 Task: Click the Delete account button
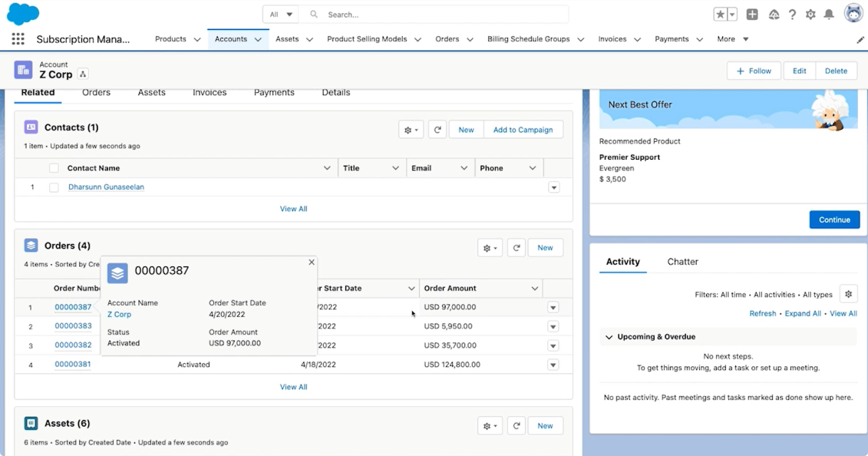[x=836, y=71]
